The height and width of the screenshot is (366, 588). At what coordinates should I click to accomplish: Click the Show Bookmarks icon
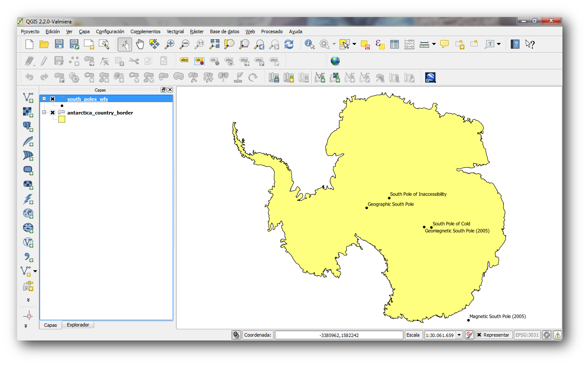click(474, 44)
